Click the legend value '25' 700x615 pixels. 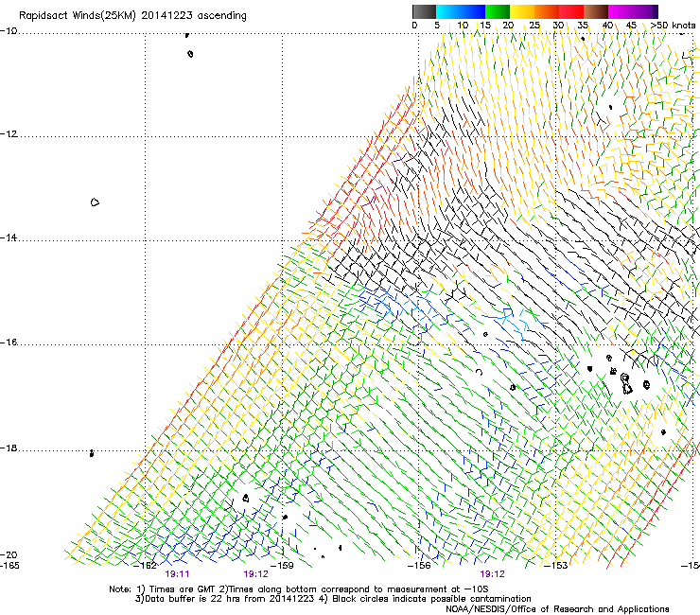[534, 26]
